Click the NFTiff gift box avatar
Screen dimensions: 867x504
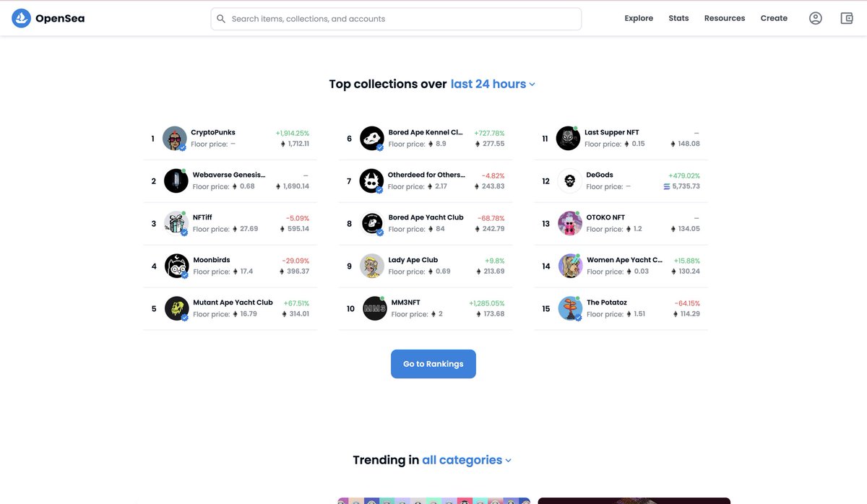click(176, 224)
